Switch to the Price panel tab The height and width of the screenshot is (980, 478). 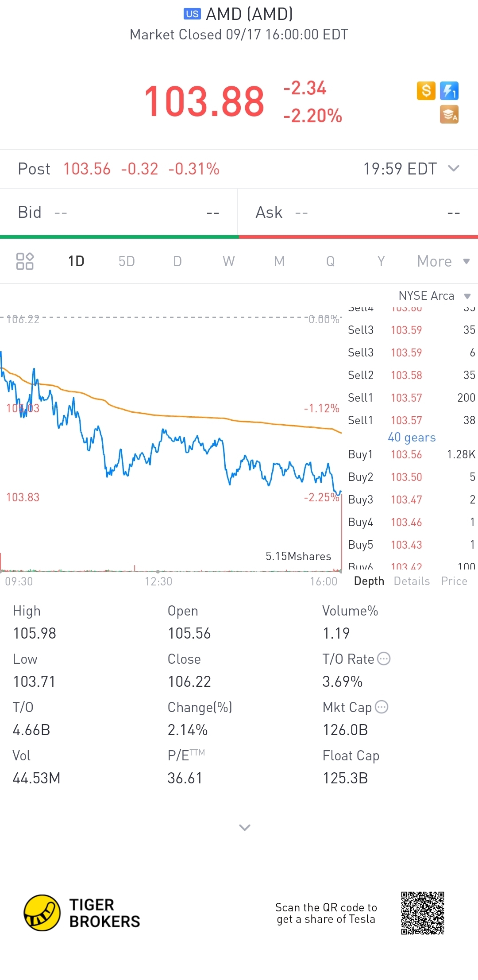(454, 581)
